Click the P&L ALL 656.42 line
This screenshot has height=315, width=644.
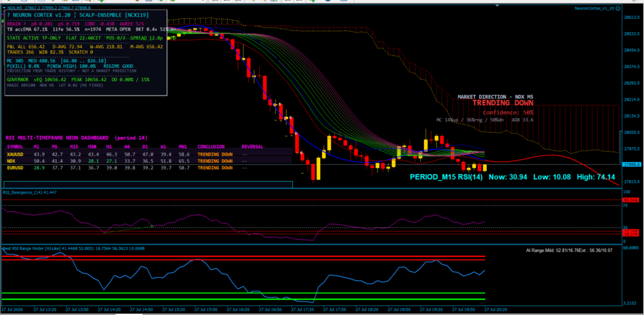(85, 47)
